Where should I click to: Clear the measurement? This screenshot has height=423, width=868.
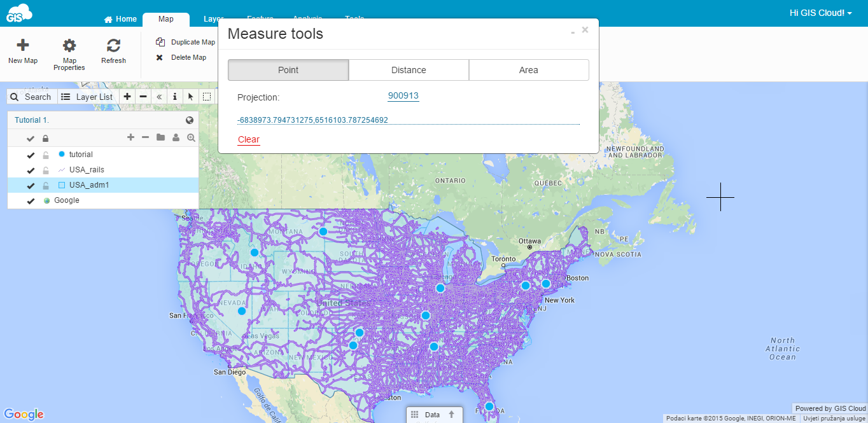(249, 140)
